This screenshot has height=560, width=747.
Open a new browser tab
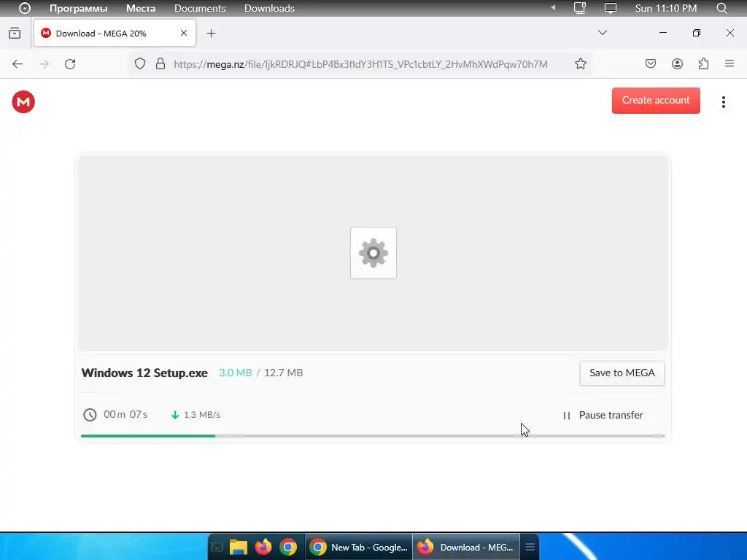pos(211,34)
